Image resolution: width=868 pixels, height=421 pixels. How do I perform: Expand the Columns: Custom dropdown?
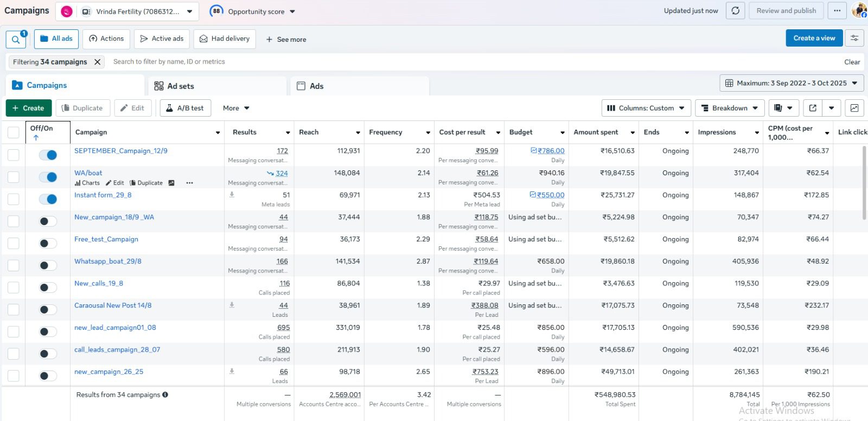click(646, 108)
